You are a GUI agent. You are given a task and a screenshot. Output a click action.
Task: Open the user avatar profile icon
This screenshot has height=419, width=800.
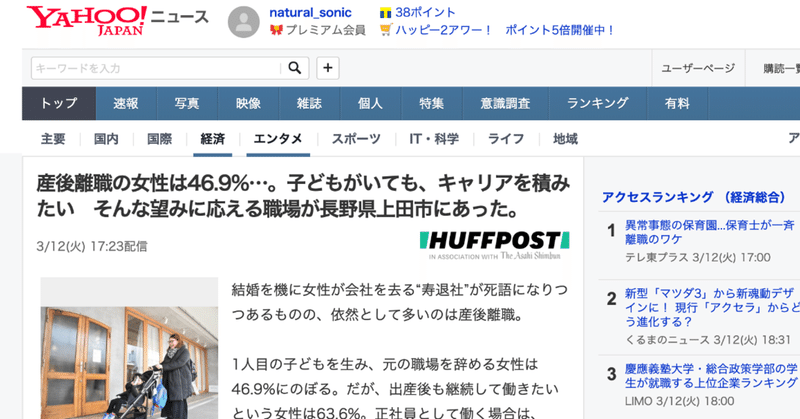coord(243,22)
